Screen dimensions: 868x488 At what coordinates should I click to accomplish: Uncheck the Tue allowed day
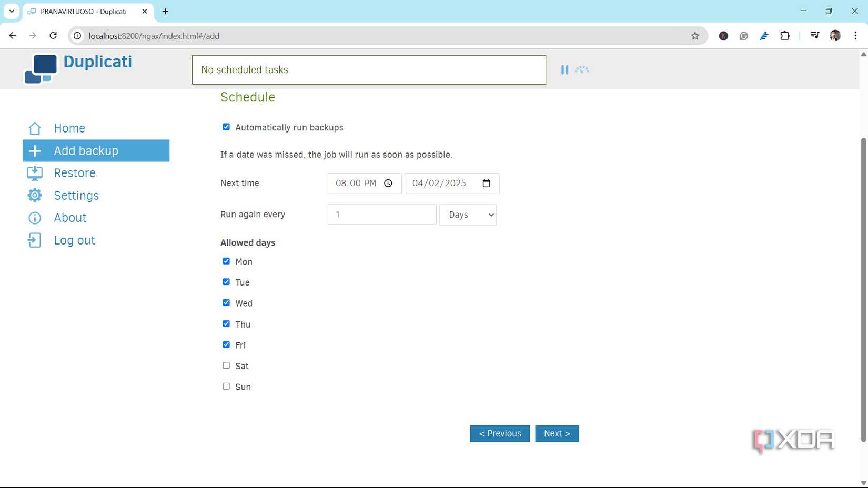click(226, 282)
